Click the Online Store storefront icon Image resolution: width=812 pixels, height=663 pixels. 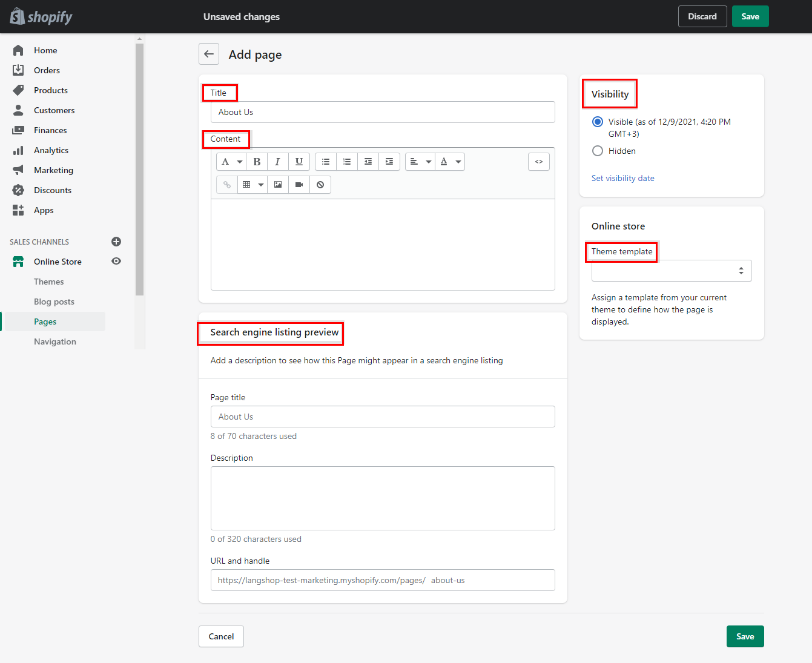(x=18, y=262)
